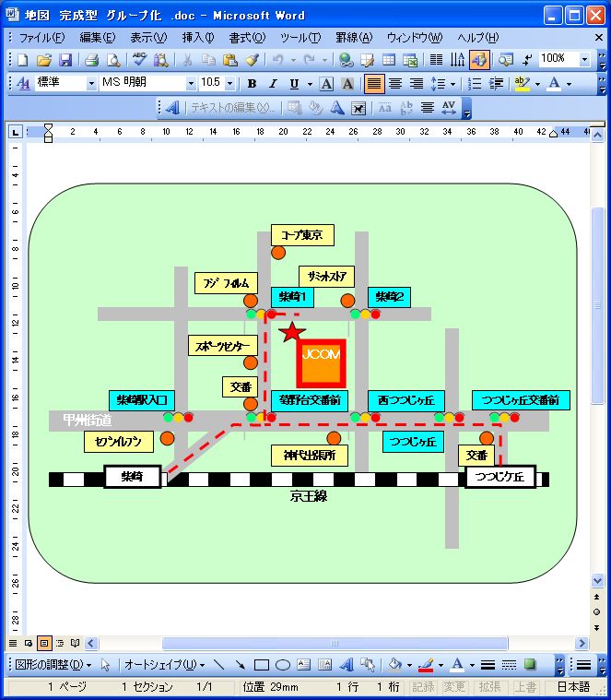Image resolution: width=611 pixels, height=700 pixels.
Task: Open the ツール menu
Action: tap(300, 38)
